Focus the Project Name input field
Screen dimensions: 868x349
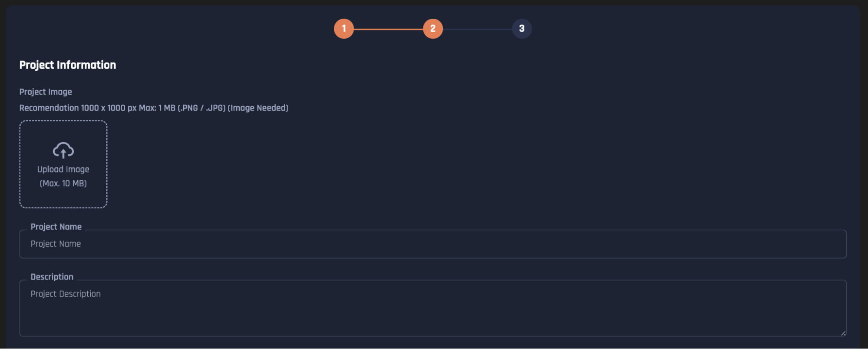click(x=433, y=244)
